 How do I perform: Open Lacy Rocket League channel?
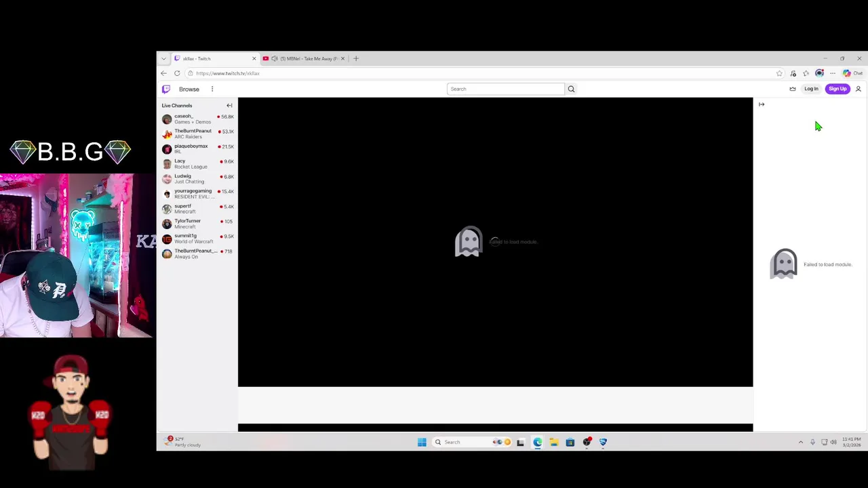pos(198,163)
